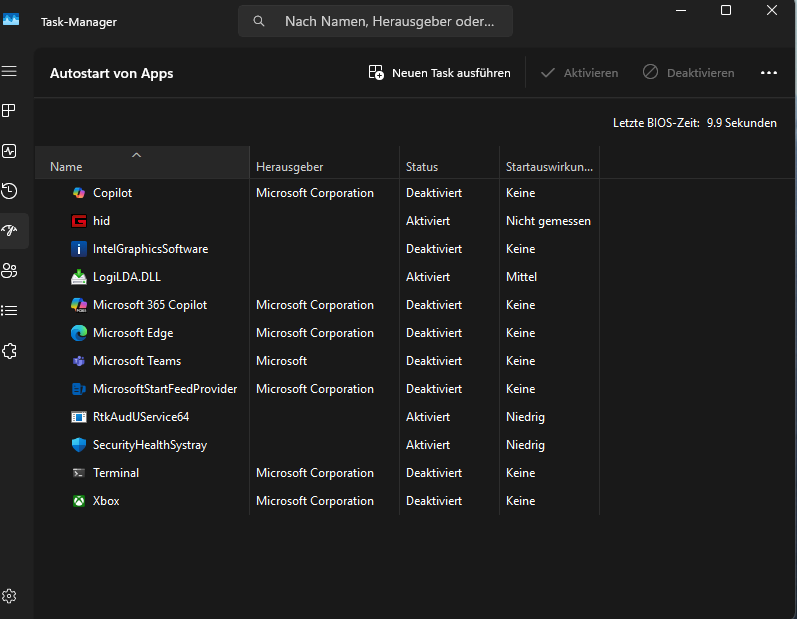Click 'Microsoft Corporation' publisher of Xbox

(x=315, y=501)
